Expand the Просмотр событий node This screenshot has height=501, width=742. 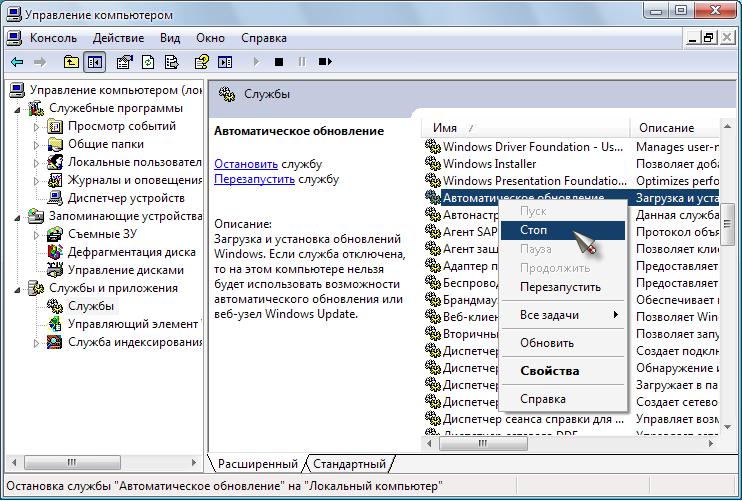[36, 127]
